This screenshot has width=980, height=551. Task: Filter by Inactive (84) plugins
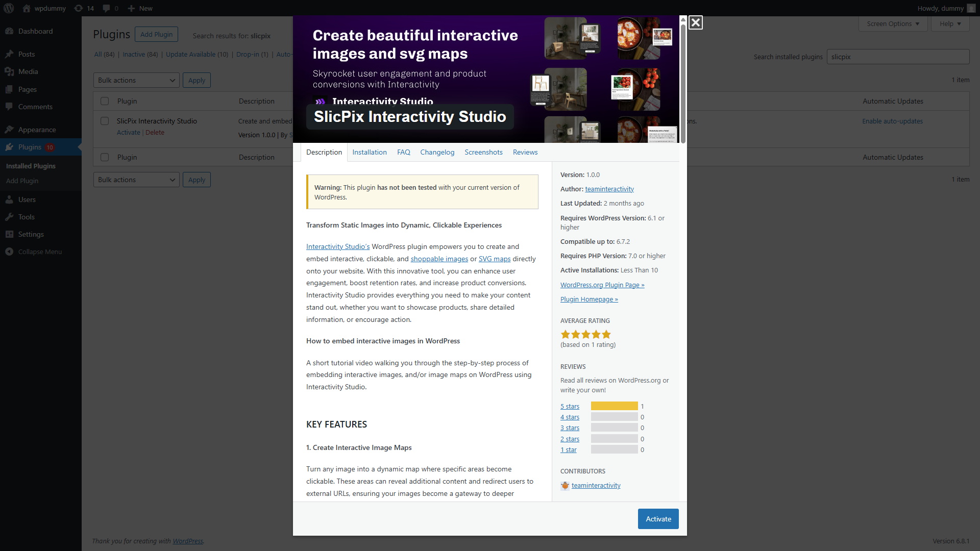[140, 54]
